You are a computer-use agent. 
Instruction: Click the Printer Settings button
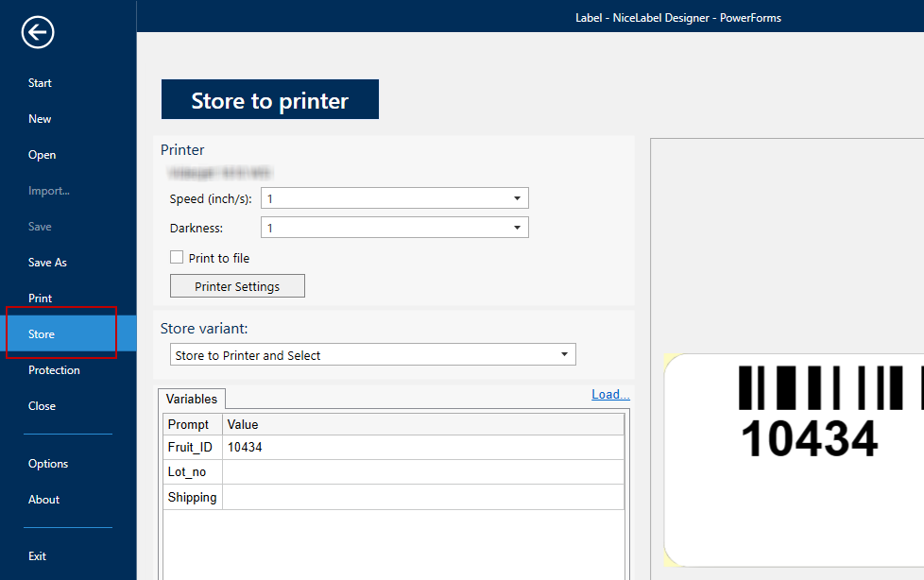tap(237, 286)
